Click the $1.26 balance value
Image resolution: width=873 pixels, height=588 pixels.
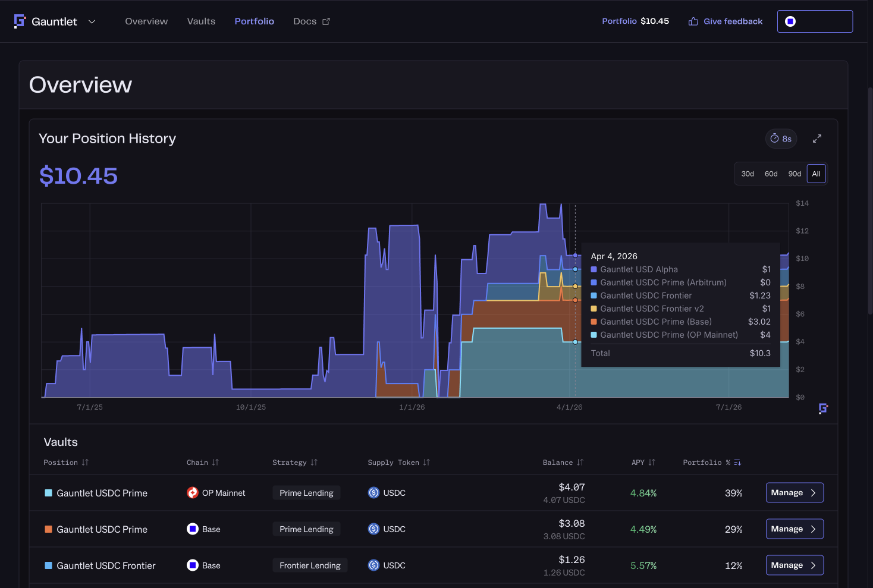tap(571, 560)
